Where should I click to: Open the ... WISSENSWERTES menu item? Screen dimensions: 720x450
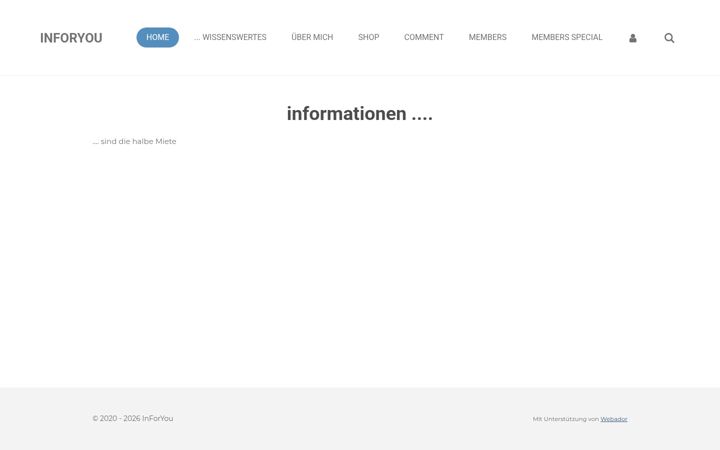[230, 37]
